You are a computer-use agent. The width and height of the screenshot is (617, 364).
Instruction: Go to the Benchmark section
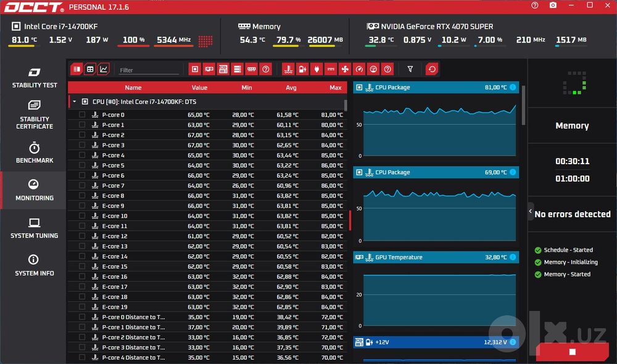[x=34, y=152]
